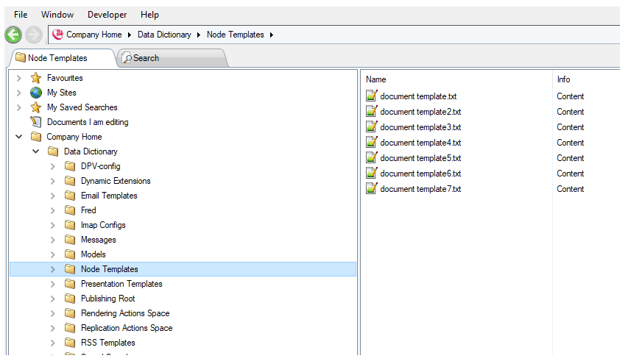Go to Company Home via breadcrumb
Viewport: 628px width, 364px height.
(94, 35)
